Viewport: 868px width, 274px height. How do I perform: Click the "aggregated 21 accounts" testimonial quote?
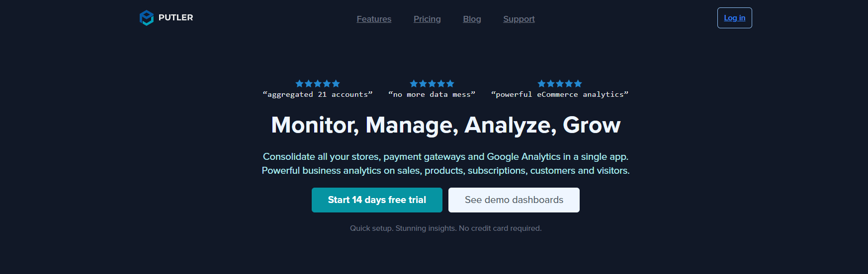(x=318, y=94)
